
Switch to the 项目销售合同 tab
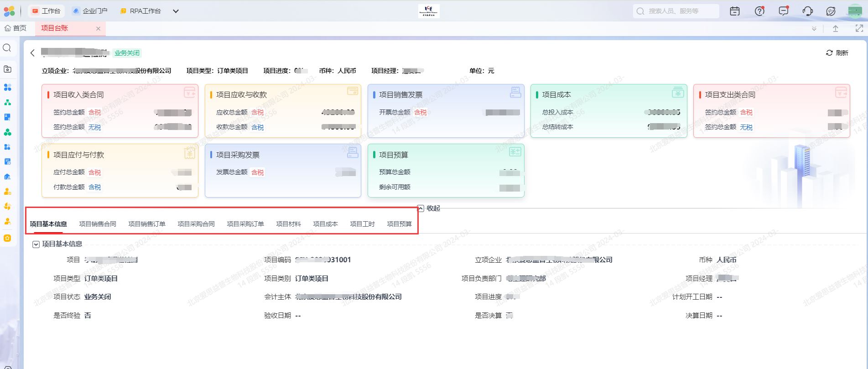tap(98, 224)
